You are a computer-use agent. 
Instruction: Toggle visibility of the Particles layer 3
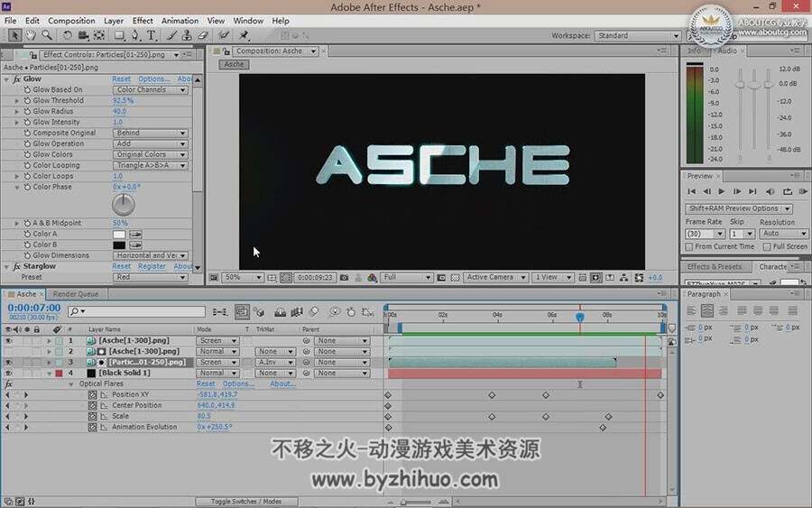click(8, 362)
